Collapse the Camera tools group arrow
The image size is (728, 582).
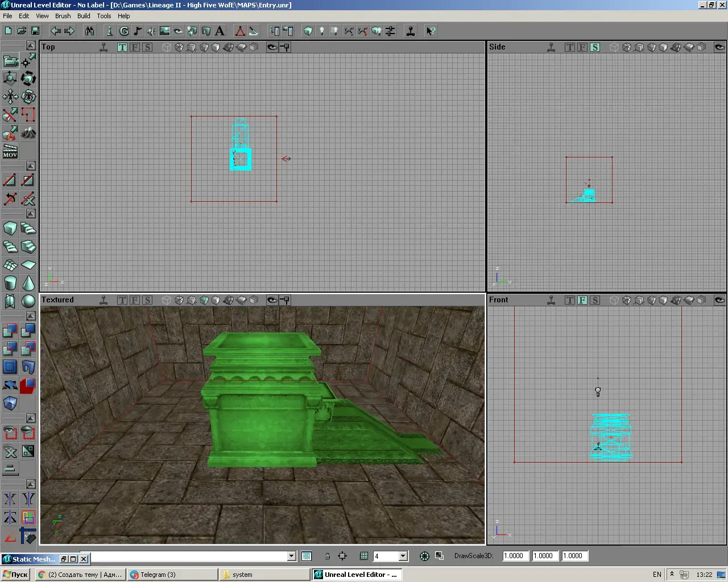tap(31, 45)
